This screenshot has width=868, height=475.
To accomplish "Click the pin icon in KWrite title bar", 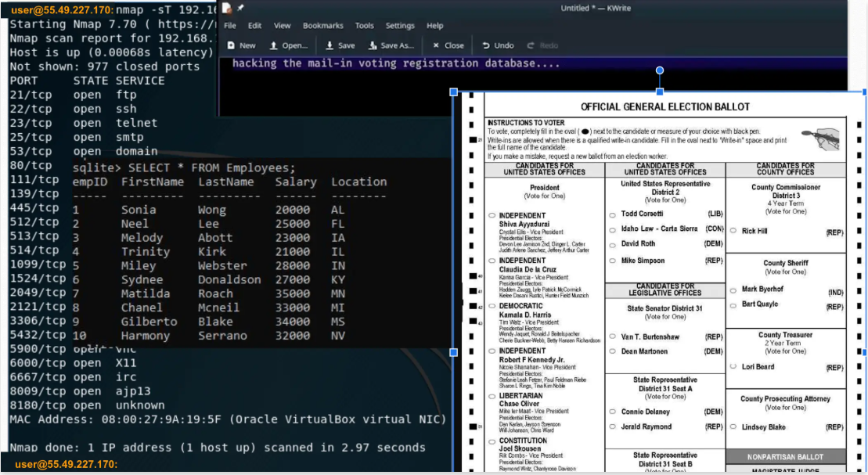I will (240, 9).
